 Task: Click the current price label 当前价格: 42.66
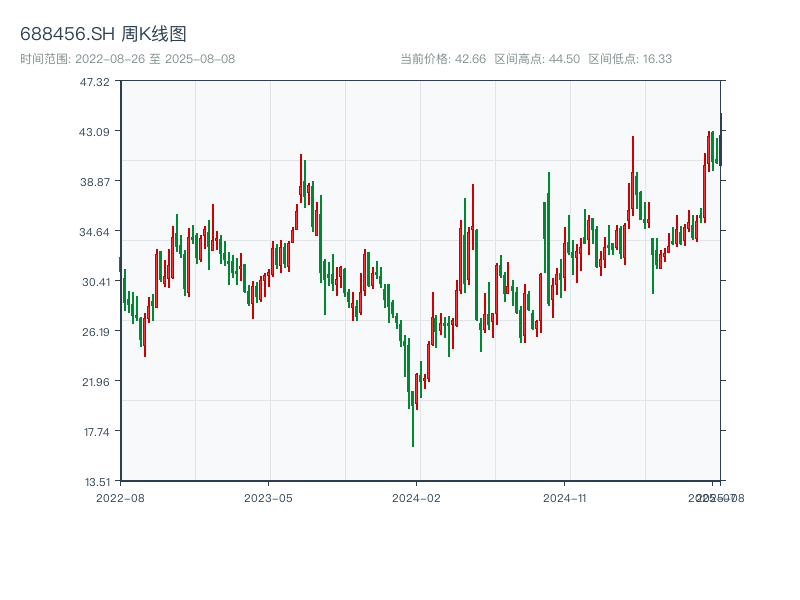tap(443, 59)
